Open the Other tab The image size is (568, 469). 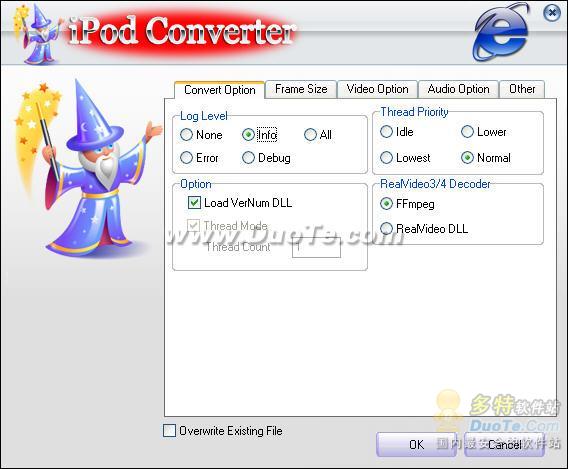pos(522,89)
